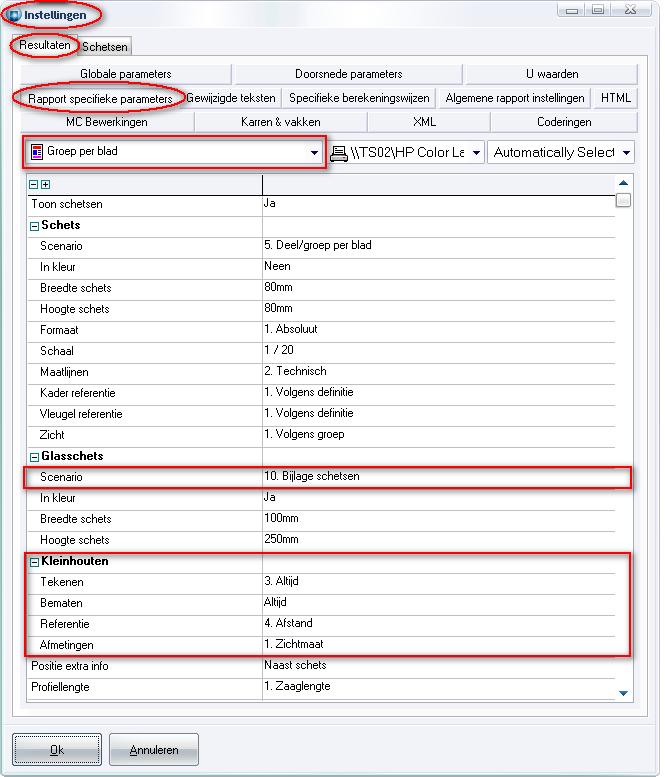Open the Coderingen tab

[564, 122]
